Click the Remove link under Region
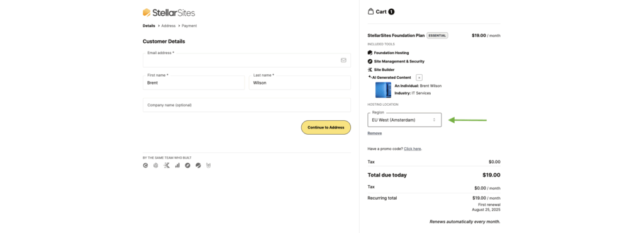Screen dimensions: 644x233 375,133
